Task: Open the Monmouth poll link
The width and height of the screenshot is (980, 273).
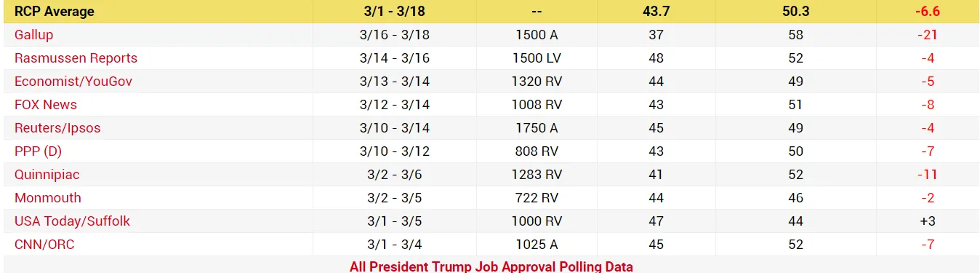Action: [x=48, y=198]
